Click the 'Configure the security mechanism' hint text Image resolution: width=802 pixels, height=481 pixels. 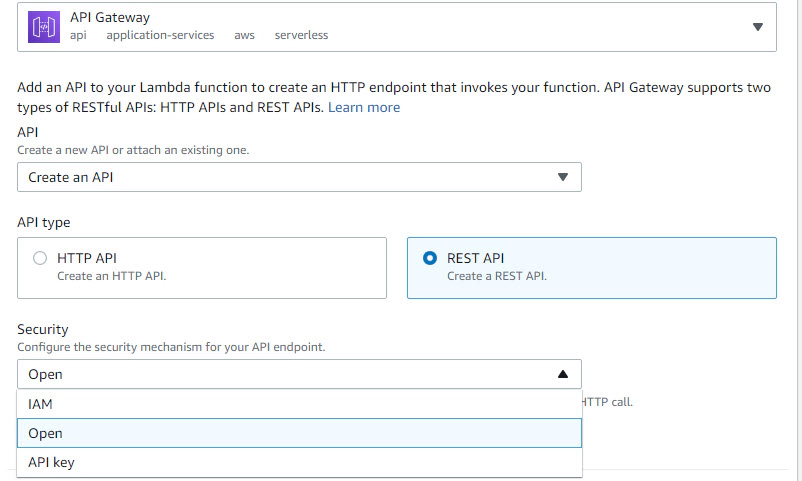pyautogui.click(x=171, y=347)
